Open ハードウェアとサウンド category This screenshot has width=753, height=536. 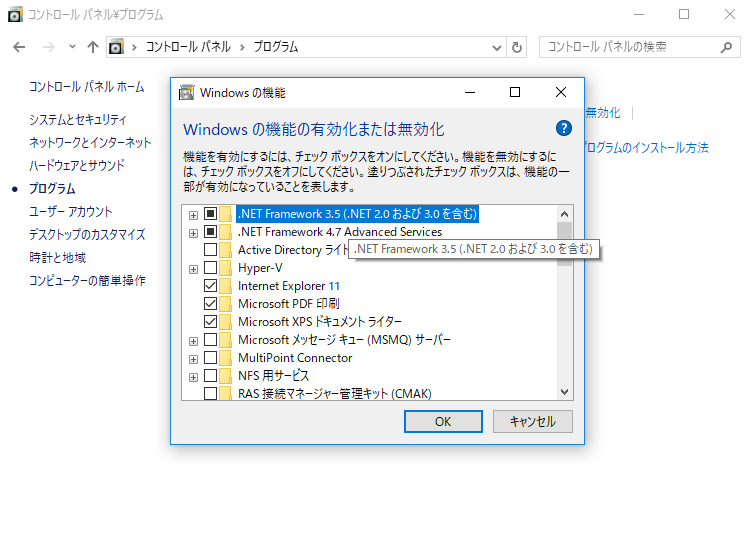click(76, 165)
